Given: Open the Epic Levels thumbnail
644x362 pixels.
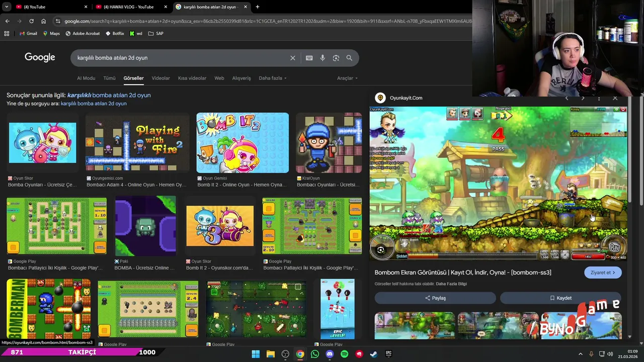Looking at the screenshot, I should click(x=338, y=309).
